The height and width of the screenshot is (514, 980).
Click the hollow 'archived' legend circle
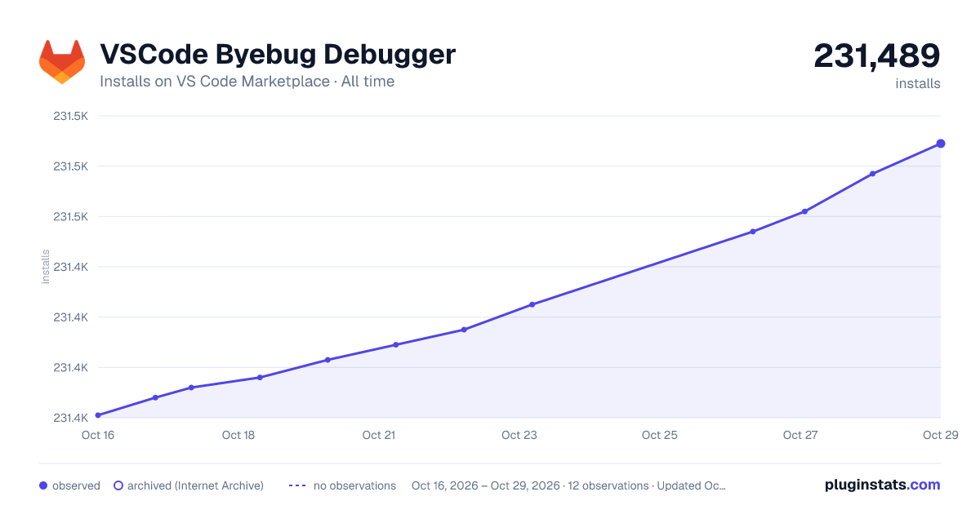point(118,485)
